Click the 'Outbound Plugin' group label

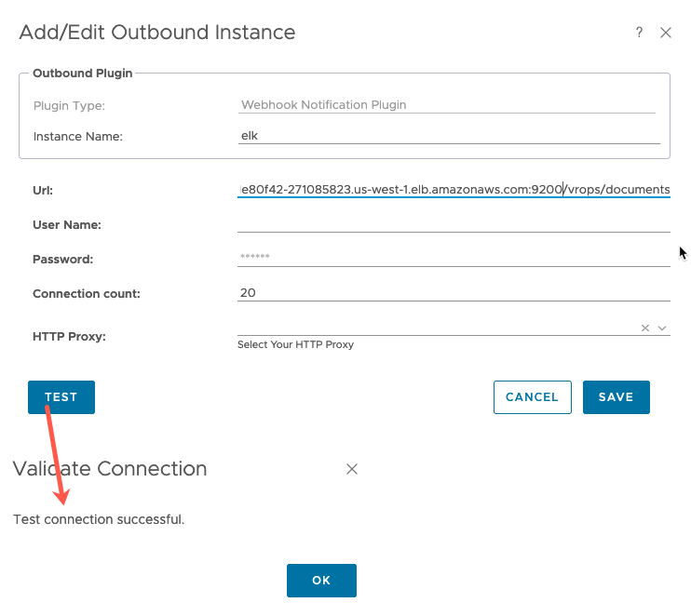82,74
